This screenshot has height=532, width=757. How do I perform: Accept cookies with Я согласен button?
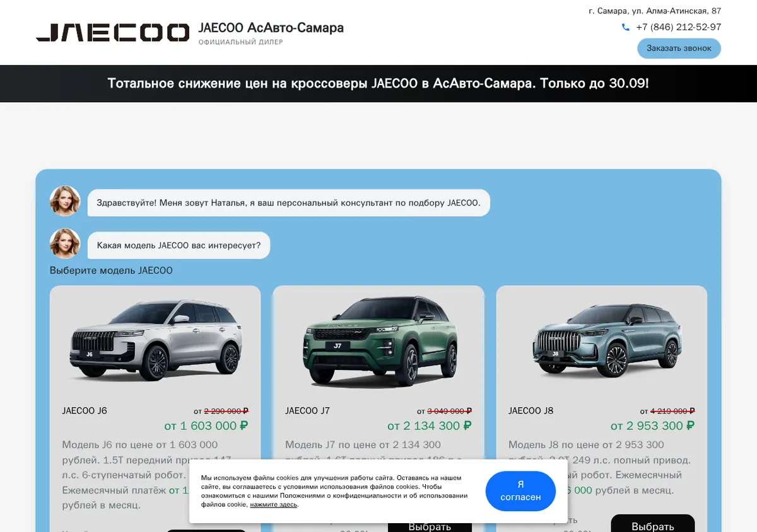[x=520, y=491]
